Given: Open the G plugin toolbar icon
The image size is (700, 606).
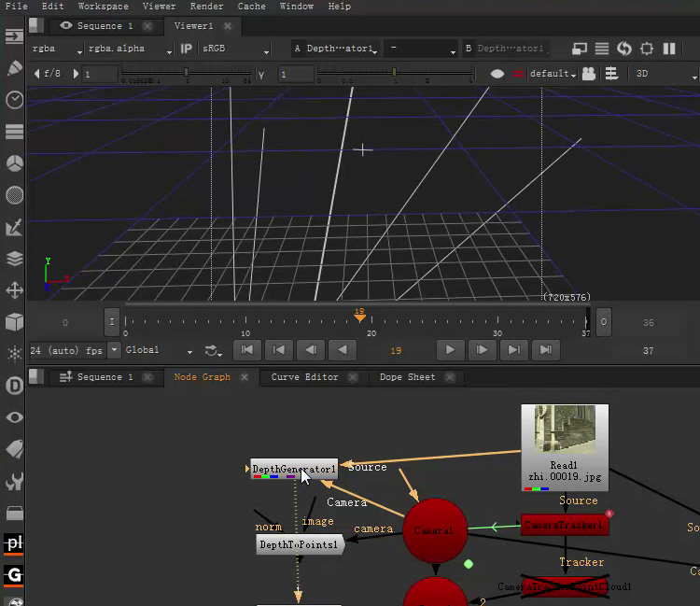Looking at the screenshot, I should coord(14,576).
